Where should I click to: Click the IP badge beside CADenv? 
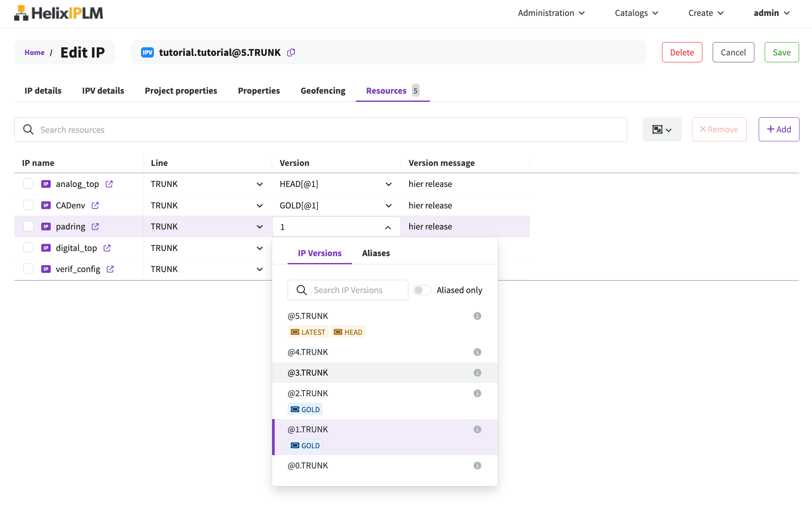point(46,205)
